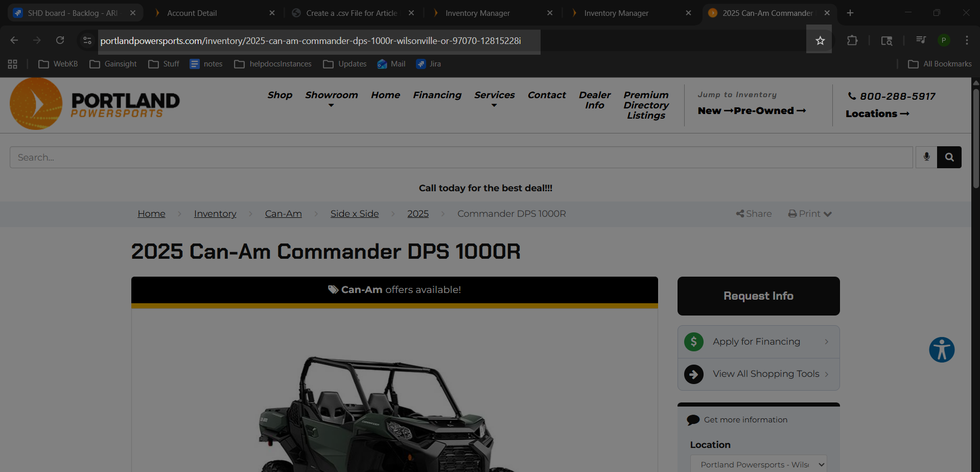Click the Portland Powersports logo
The width and height of the screenshot is (980, 472).
coord(95,104)
